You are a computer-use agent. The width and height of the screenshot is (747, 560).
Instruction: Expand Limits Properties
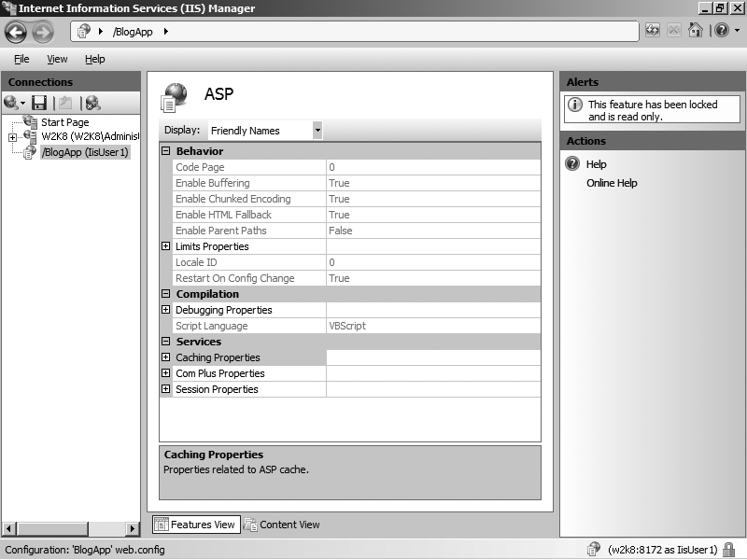click(166, 246)
